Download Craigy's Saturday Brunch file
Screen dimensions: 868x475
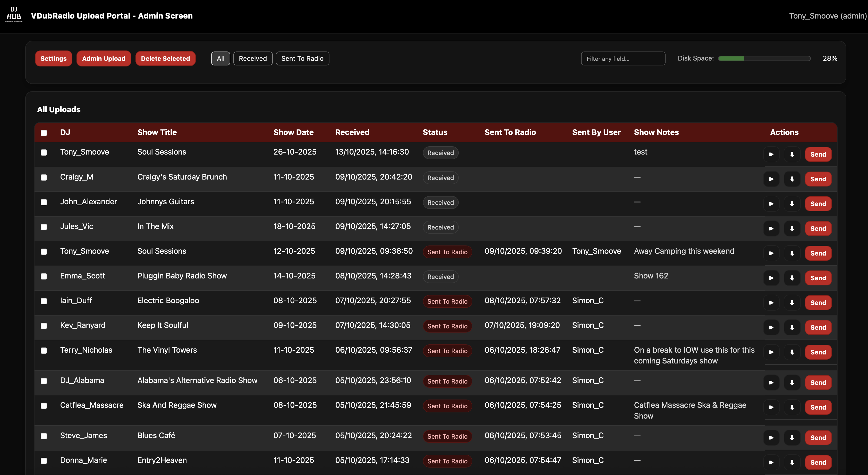point(792,179)
